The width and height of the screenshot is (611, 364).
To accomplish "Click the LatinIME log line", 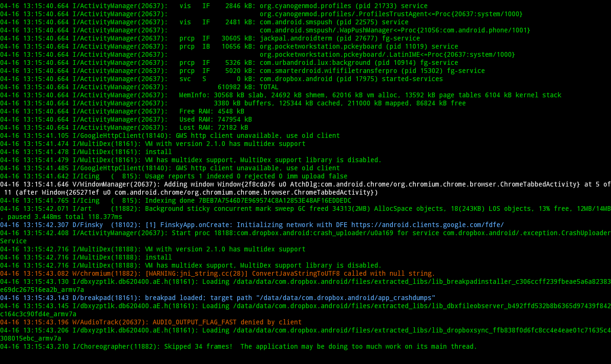I will tap(258, 55).
